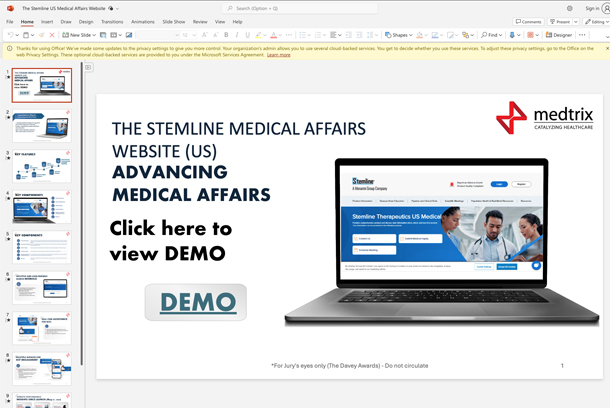The height and width of the screenshot is (408, 610).
Task: Click the Increase Indent icon
Action: pos(359,35)
